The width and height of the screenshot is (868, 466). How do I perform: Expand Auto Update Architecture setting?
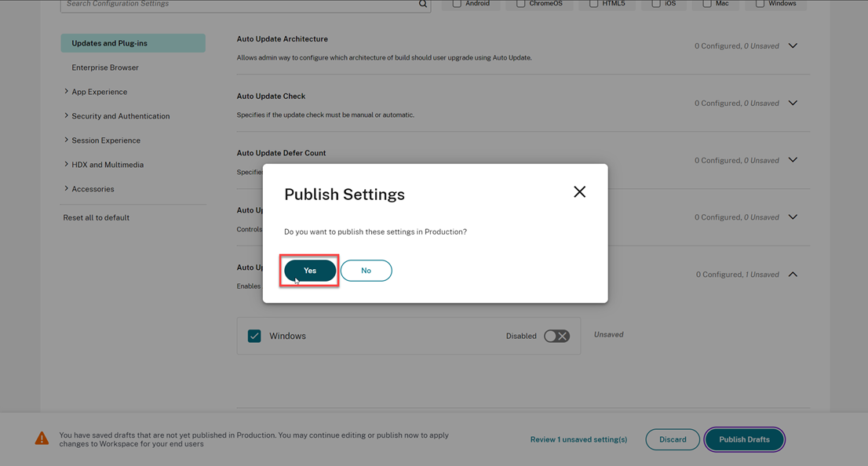[x=793, y=46]
